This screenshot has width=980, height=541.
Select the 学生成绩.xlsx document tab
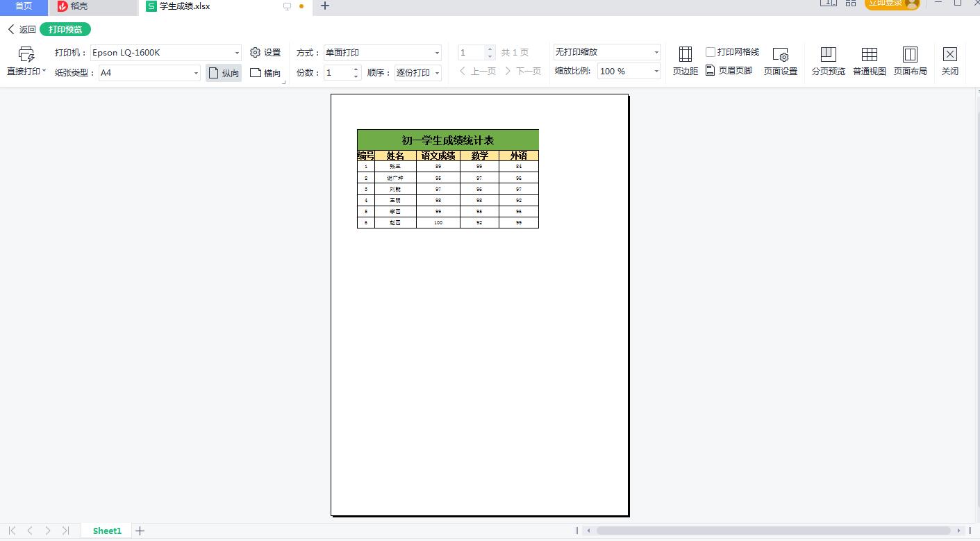(185, 6)
